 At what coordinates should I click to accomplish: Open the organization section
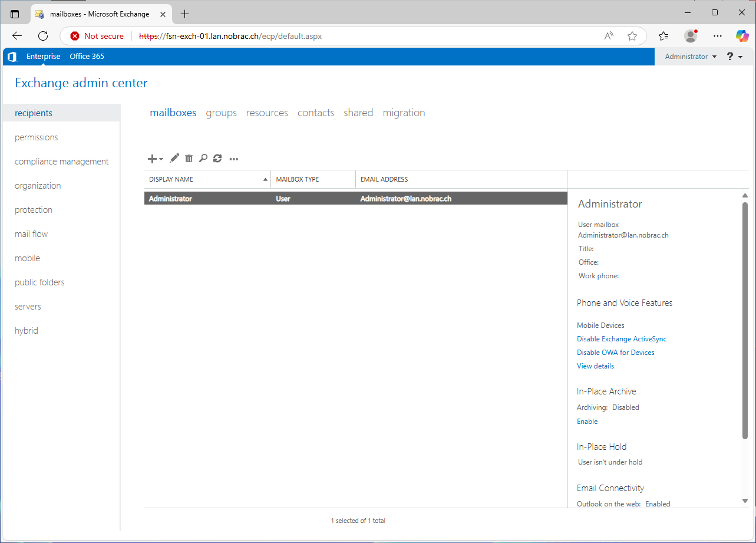point(38,186)
